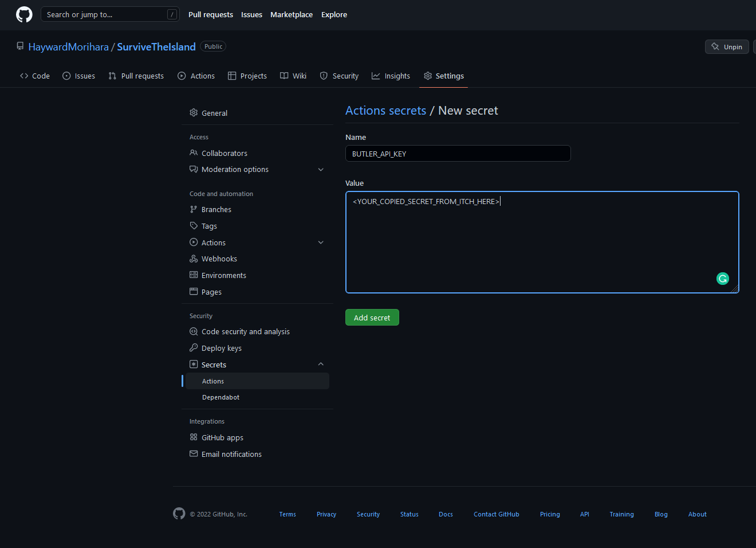756x548 pixels.
Task: Switch to the Actions repository tab
Action: pos(196,76)
